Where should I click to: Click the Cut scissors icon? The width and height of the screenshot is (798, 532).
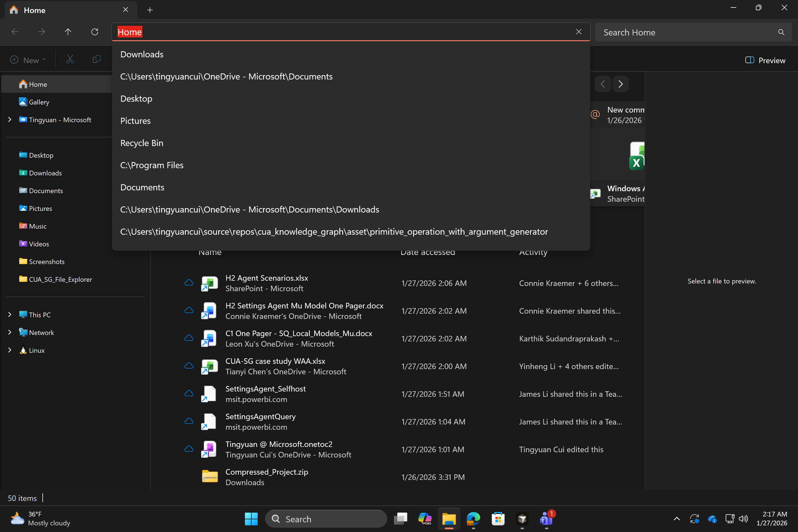[x=70, y=60]
